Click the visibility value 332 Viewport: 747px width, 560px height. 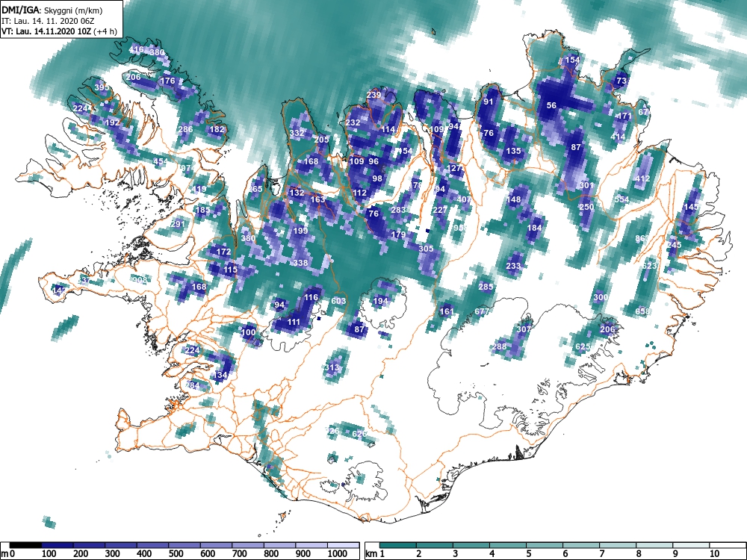[x=297, y=133]
